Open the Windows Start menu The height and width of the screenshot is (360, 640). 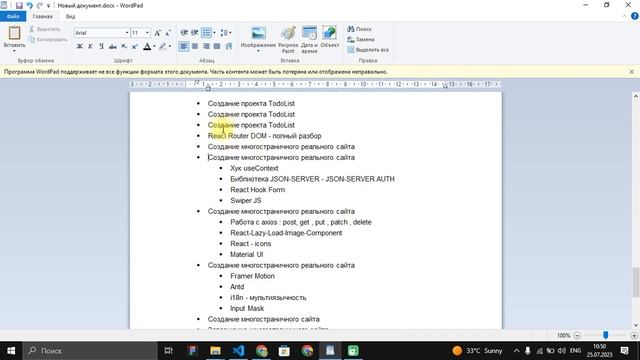pyautogui.click(x=11, y=351)
